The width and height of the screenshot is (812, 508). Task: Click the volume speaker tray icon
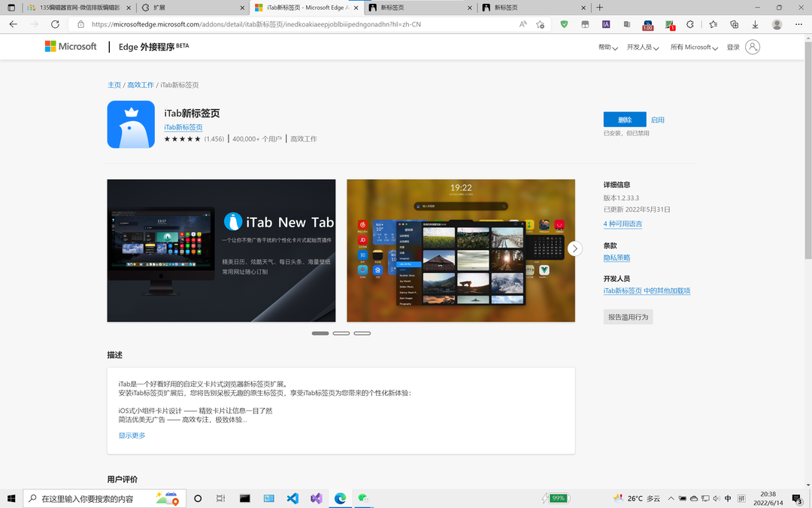tap(717, 499)
